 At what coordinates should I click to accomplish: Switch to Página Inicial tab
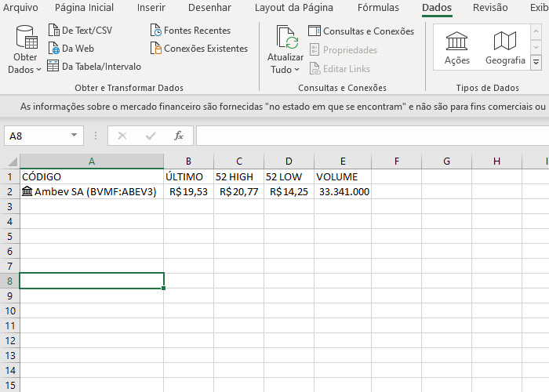point(84,7)
